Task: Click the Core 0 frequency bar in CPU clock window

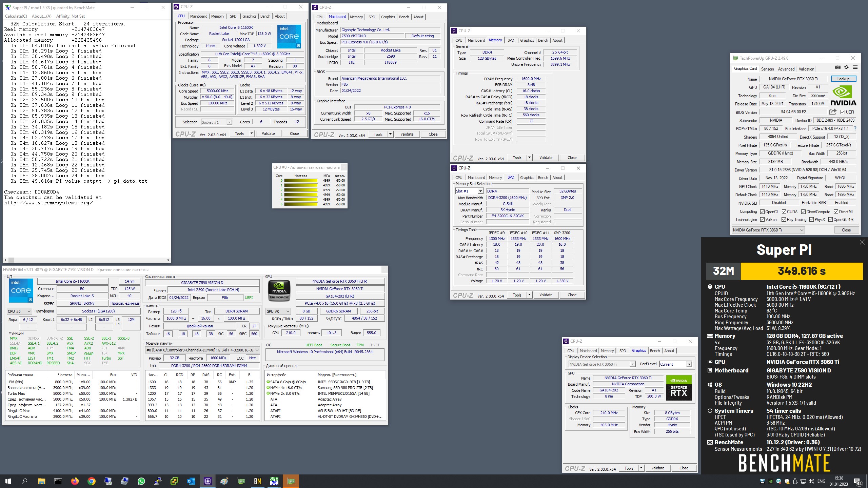Action: pos(301,181)
